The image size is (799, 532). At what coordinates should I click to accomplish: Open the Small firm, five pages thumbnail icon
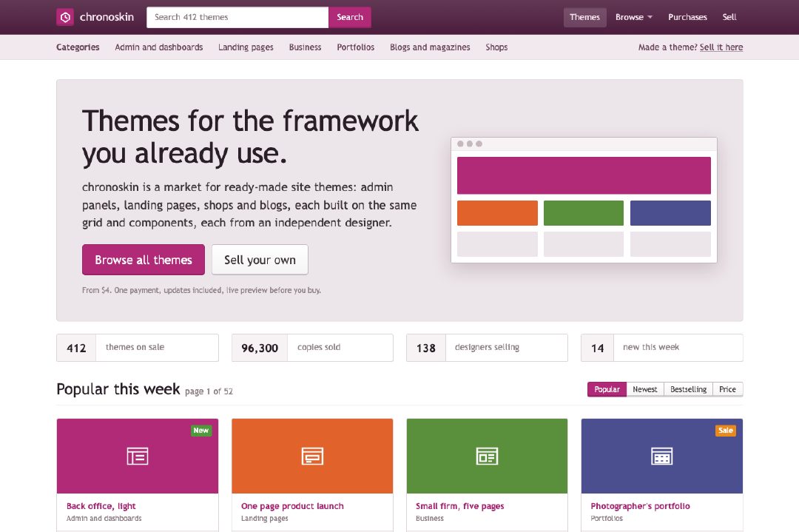(x=487, y=456)
